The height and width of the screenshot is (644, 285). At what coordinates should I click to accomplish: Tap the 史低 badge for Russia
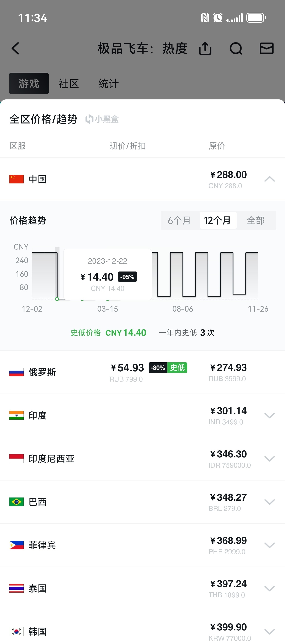(x=177, y=368)
